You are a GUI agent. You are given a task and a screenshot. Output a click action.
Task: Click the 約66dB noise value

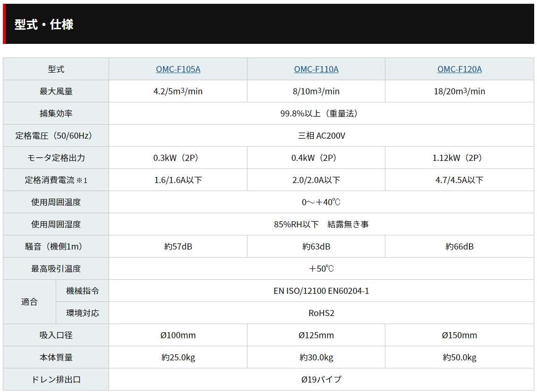pos(459,246)
